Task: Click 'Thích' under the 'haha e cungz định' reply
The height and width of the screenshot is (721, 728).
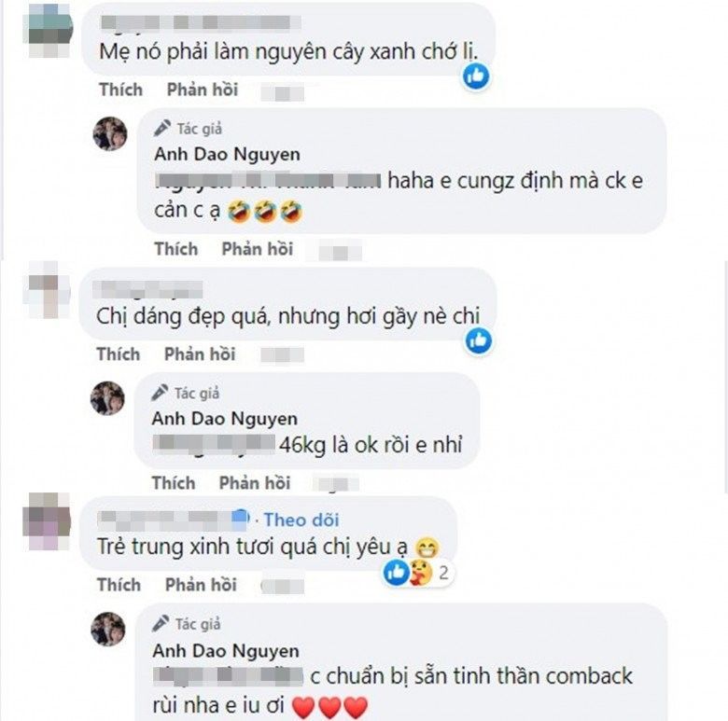Action: coord(176,249)
